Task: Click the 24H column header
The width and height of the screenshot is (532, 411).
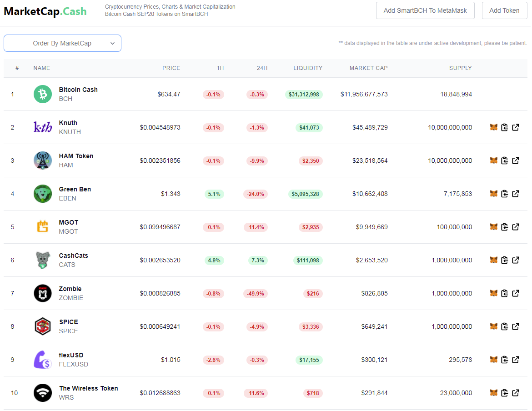Action: coord(262,68)
